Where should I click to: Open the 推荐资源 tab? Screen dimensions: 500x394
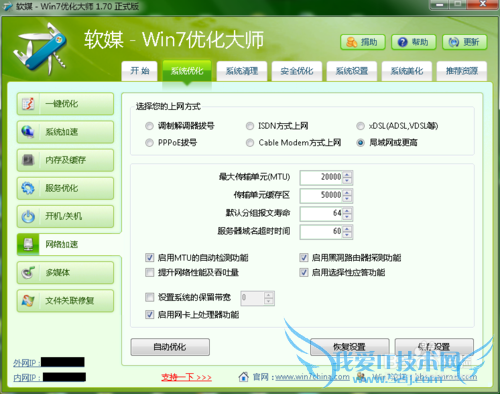pos(462,71)
